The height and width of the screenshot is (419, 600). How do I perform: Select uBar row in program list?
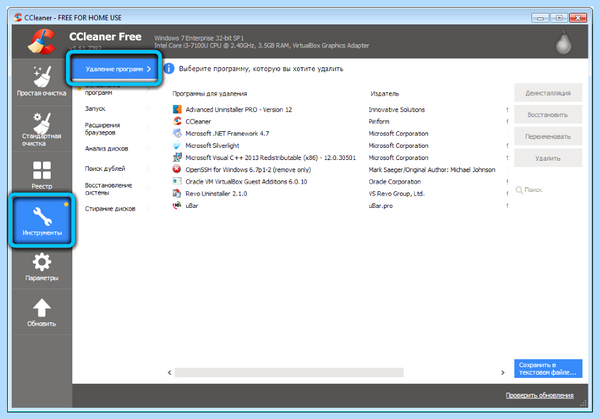[x=340, y=205]
